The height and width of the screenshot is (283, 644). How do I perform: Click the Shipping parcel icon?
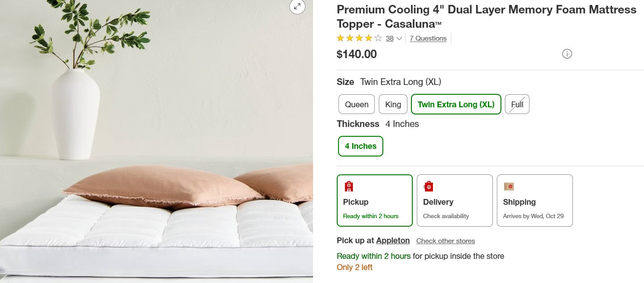coord(508,186)
